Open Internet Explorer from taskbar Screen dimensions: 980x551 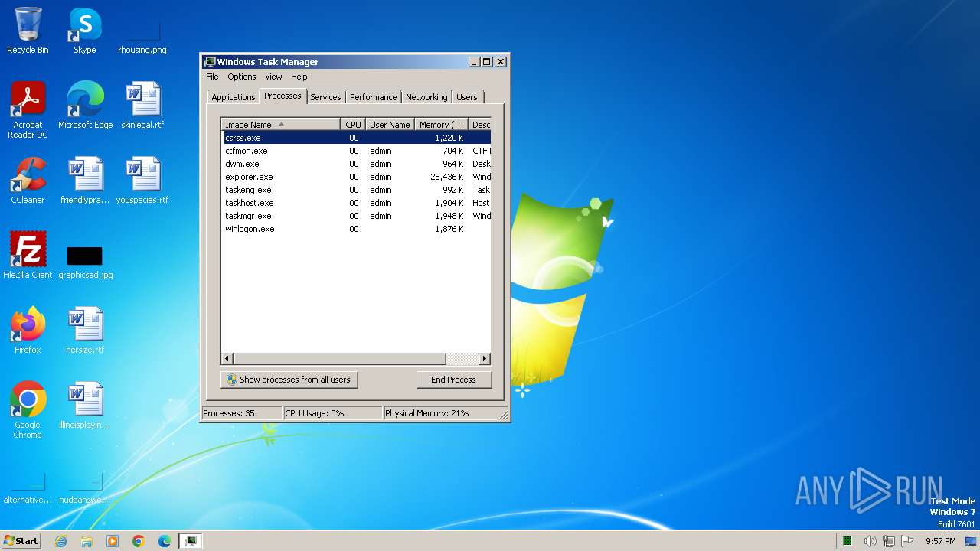coord(60,541)
